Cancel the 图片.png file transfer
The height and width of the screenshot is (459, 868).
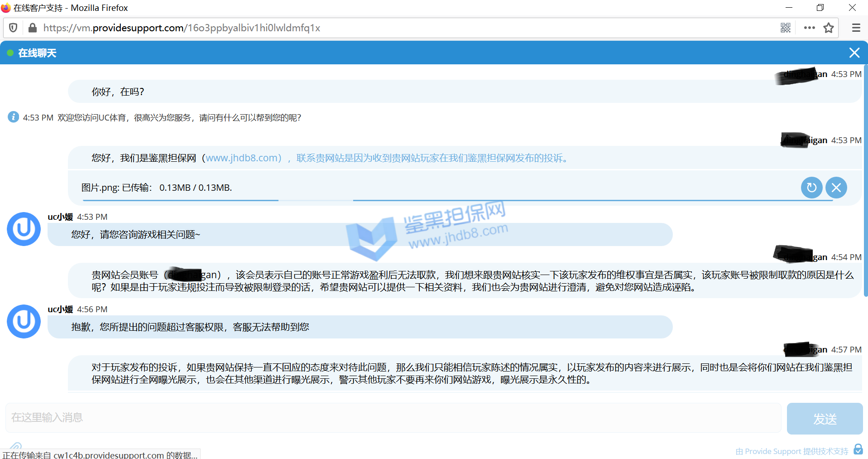[x=836, y=188]
